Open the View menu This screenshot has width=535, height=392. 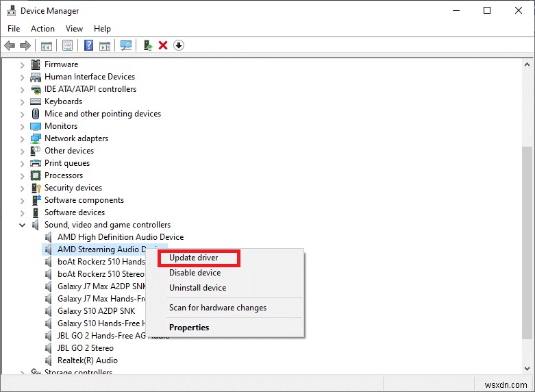(74, 29)
